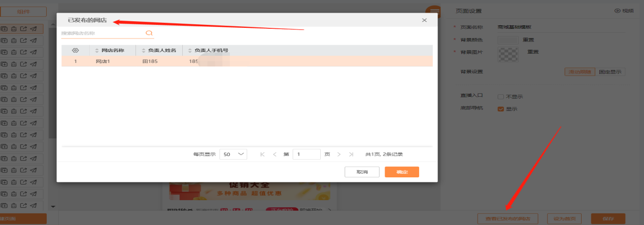The image size is (644, 225).
Task: Check the 不显示 option for 直播入口
Action: pyautogui.click(x=500, y=96)
